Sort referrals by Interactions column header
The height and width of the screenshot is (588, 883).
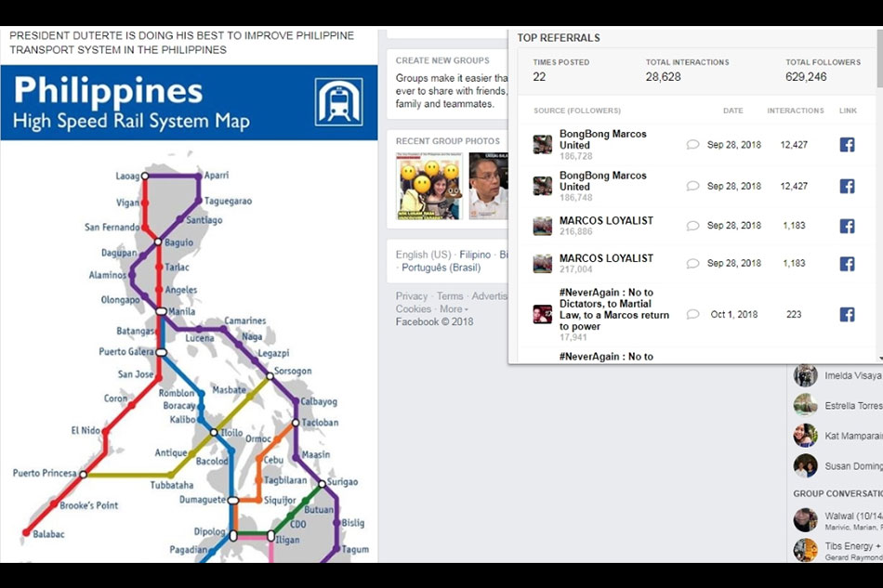pyautogui.click(x=795, y=111)
